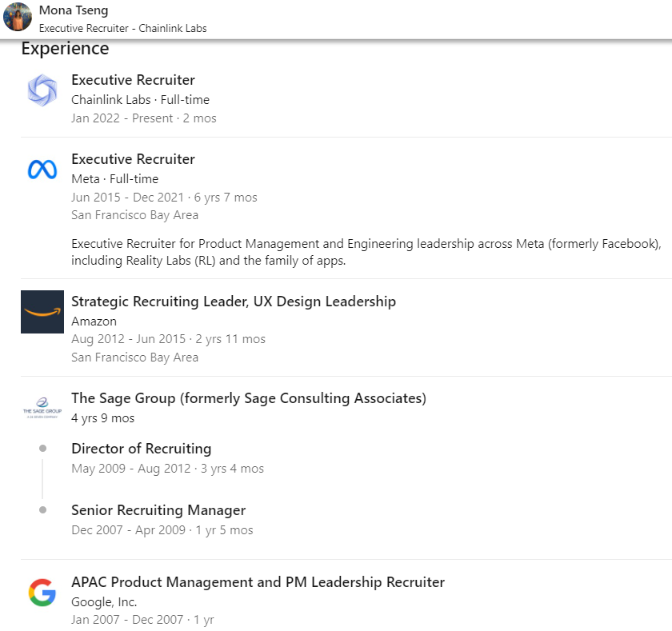
Task: Click Aug 2012 - Jun 2015 date range
Action: 128,339
